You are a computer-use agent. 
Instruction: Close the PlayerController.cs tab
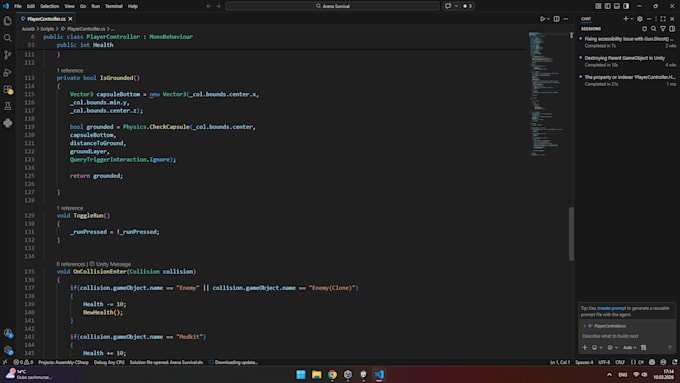click(x=70, y=19)
